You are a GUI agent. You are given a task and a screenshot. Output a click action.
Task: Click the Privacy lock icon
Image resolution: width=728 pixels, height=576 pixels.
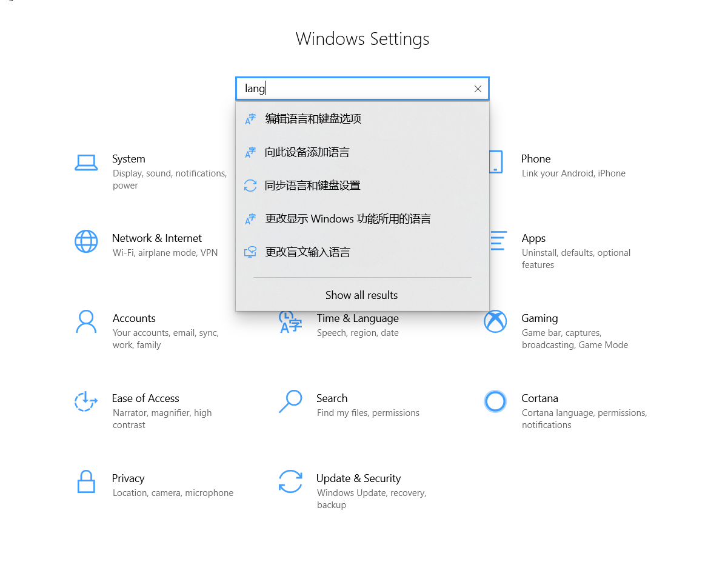pyautogui.click(x=86, y=481)
